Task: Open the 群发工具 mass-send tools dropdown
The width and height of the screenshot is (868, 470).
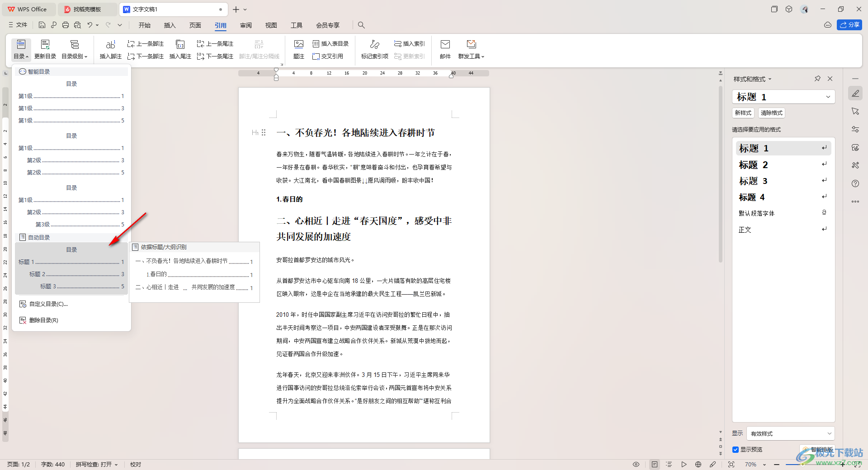Action: point(472,50)
